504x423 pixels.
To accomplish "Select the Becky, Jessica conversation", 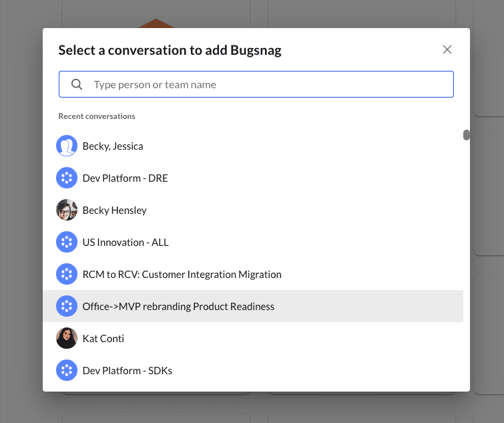I will point(113,146).
